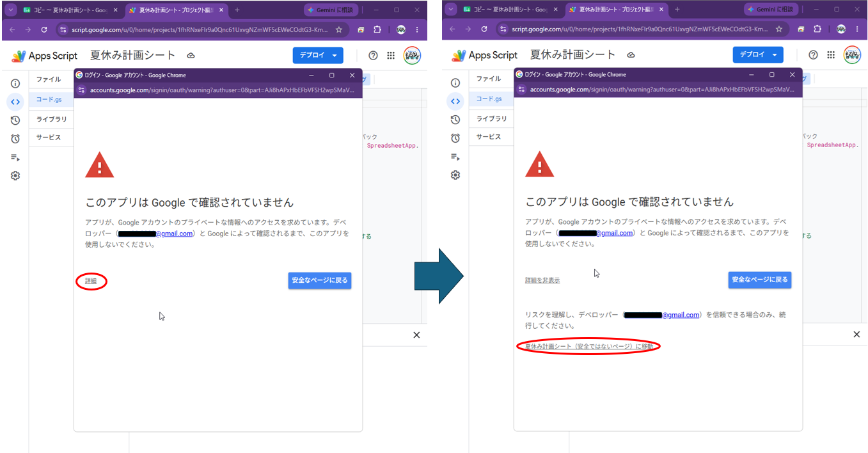
Task: Click 詳細 link in left login popup
Action: pos(91,281)
